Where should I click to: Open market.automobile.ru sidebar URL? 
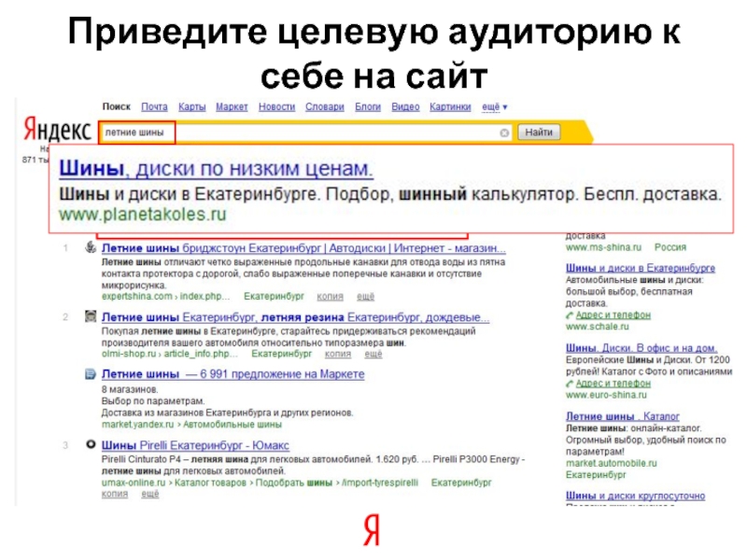click(x=612, y=463)
